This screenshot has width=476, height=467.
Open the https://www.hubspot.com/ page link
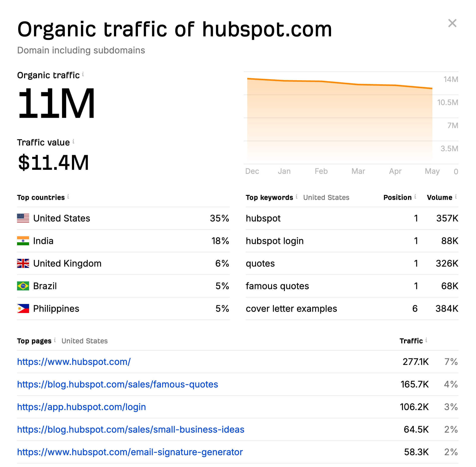pos(74,362)
